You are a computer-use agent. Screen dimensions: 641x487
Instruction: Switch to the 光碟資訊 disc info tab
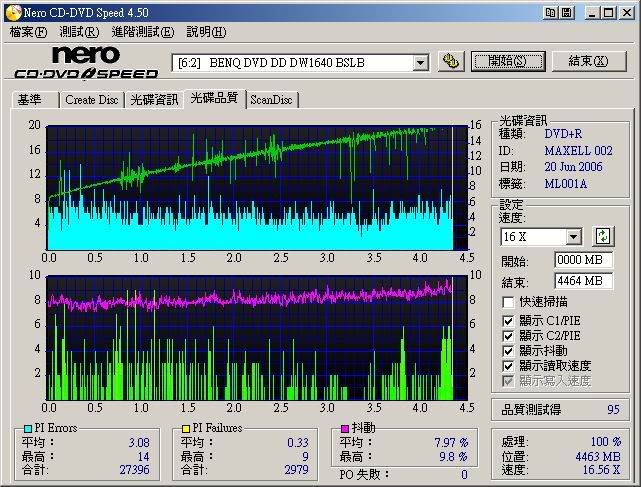click(x=154, y=100)
